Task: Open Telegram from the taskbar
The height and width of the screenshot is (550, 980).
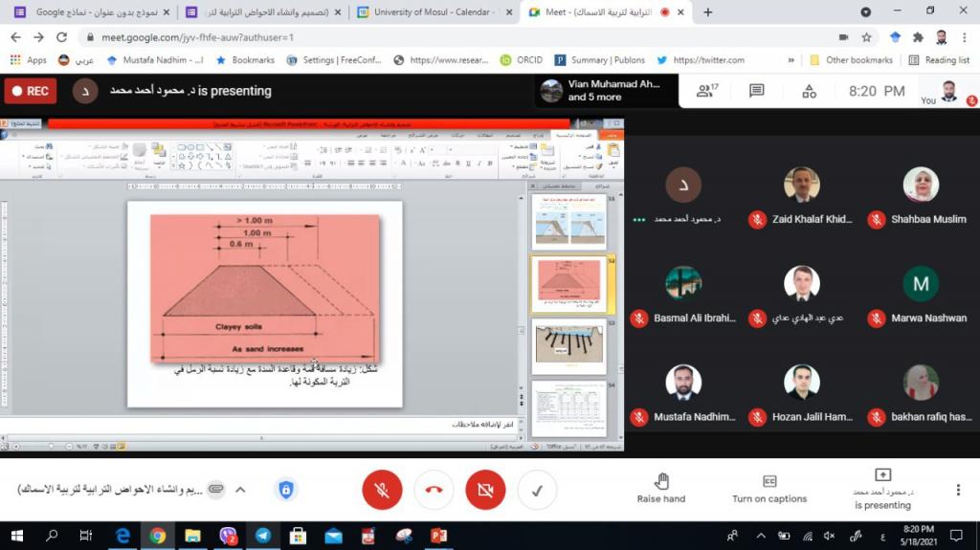Action: pos(262,536)
